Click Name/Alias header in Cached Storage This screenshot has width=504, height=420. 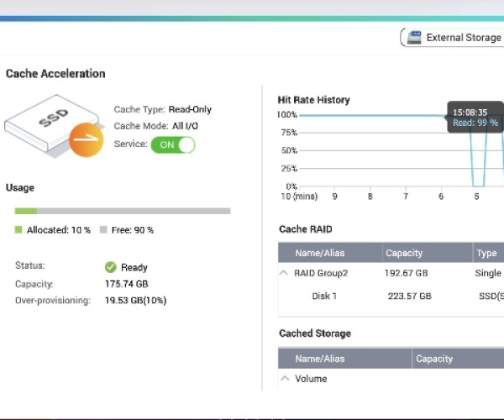tap(320, 359)
